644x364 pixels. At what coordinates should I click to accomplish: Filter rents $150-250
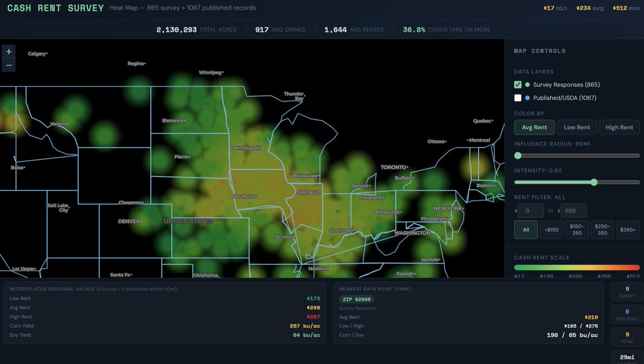(577, 229)
